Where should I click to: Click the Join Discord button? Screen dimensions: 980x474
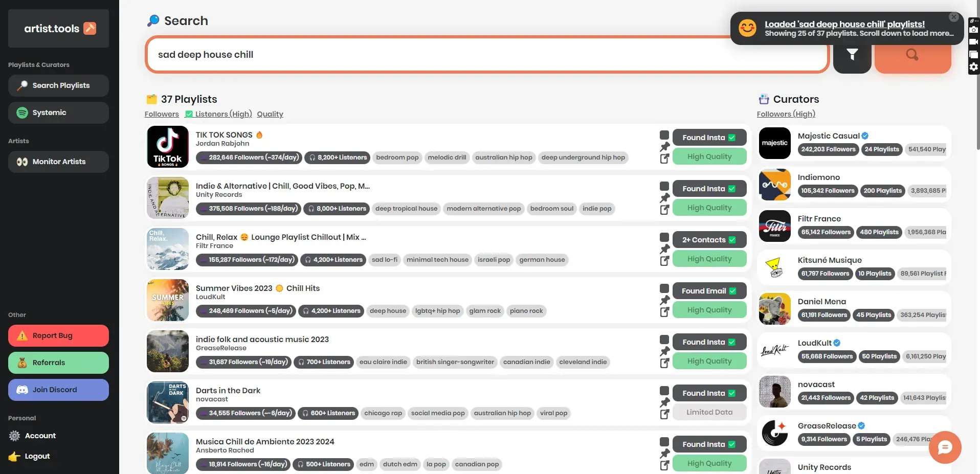point(59,390)
